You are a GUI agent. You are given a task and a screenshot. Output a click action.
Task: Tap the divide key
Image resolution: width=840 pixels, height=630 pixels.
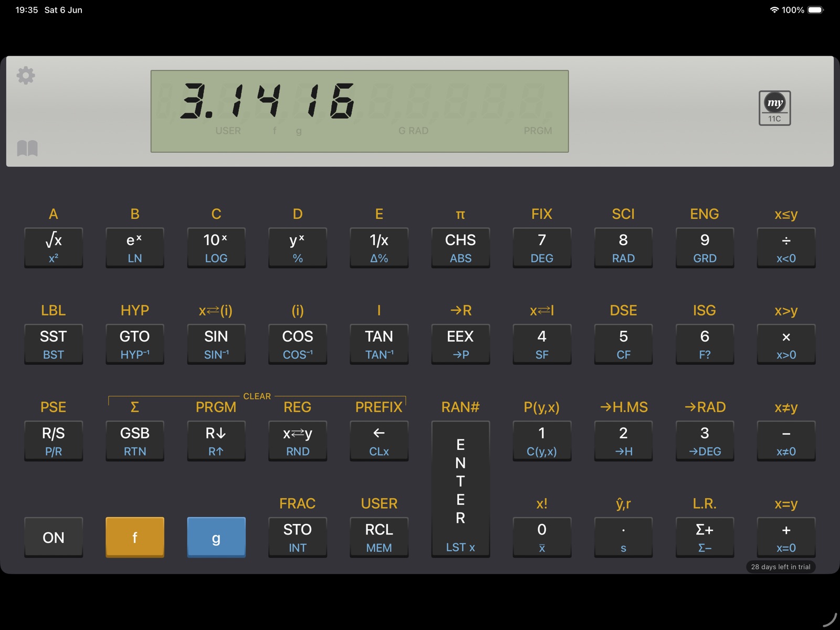(x=786, y=248)
